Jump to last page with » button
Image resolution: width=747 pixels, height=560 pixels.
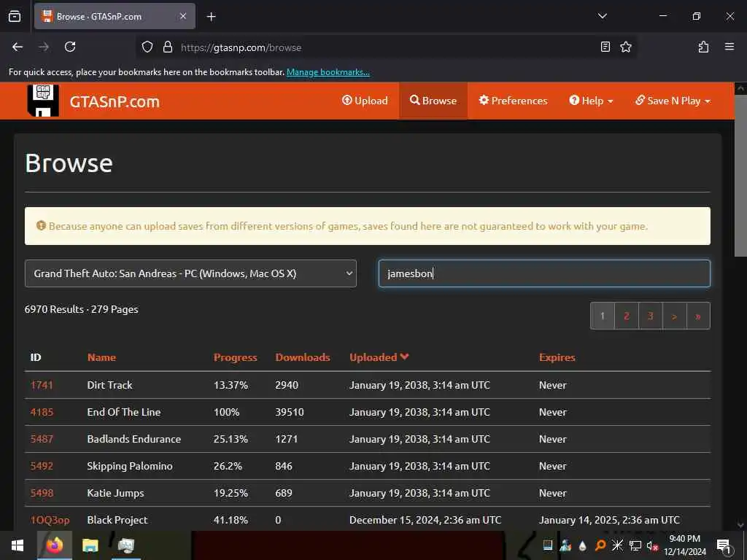[698, 316]
